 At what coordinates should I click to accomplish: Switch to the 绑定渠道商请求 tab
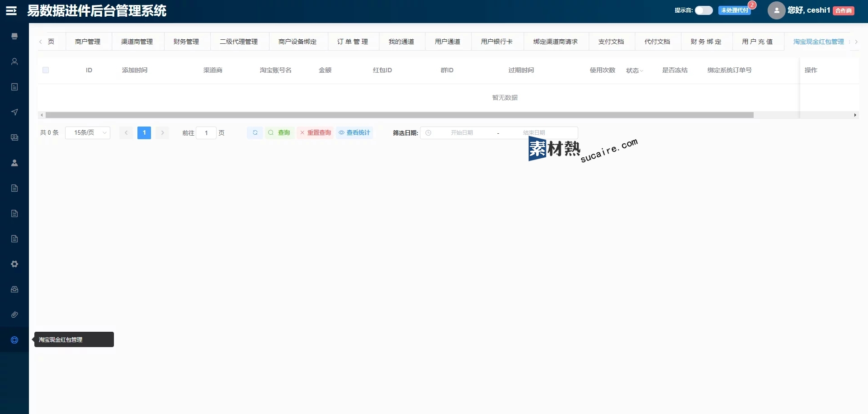coord(556,42)
